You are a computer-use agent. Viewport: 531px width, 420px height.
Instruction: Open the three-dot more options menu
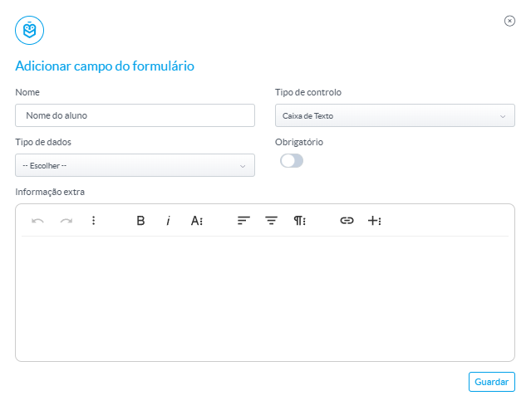coord(93,221)
